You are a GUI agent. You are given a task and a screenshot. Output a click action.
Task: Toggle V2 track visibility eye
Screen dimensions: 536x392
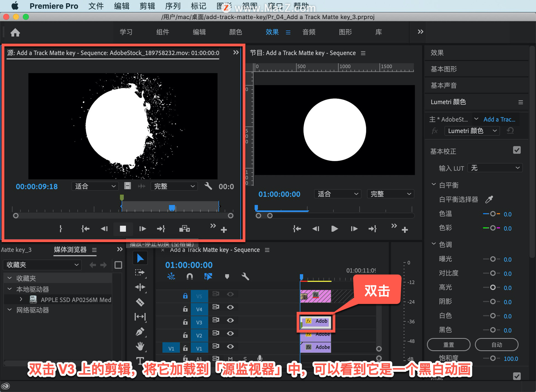[230, 333]
